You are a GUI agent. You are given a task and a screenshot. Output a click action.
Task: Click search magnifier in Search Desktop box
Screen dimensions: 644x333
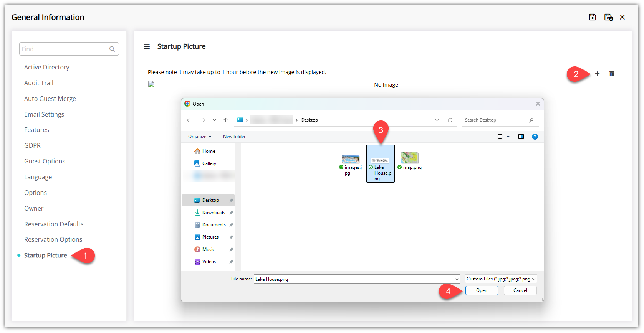coord(531,120)
